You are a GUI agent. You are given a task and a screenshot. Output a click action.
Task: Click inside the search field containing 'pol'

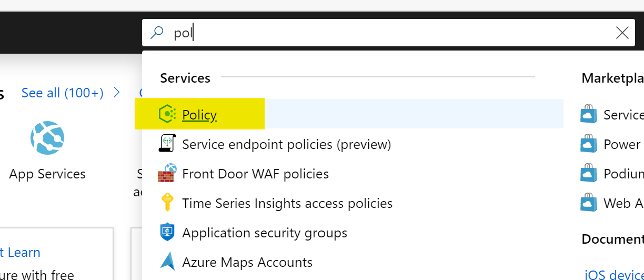coord(368,33)
